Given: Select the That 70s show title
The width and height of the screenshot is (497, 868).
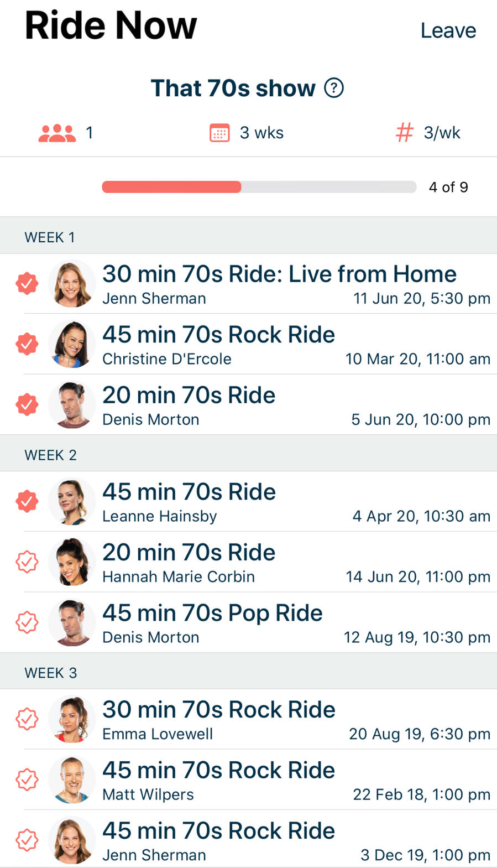Looking at the screenshot, I should click(x=233, y=88).
